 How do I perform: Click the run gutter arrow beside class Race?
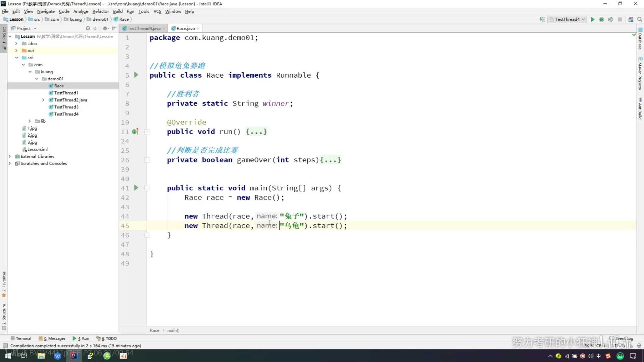(136, 75)
